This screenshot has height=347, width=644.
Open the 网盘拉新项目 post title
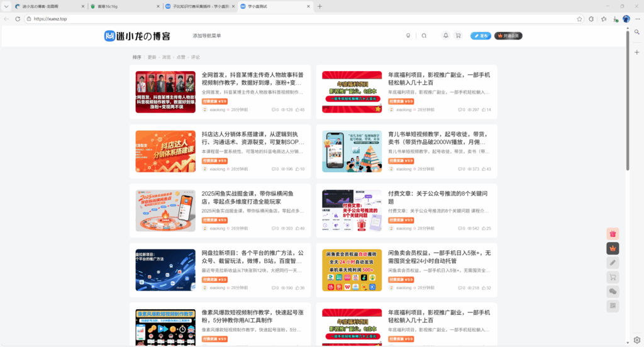coord(253,256)
